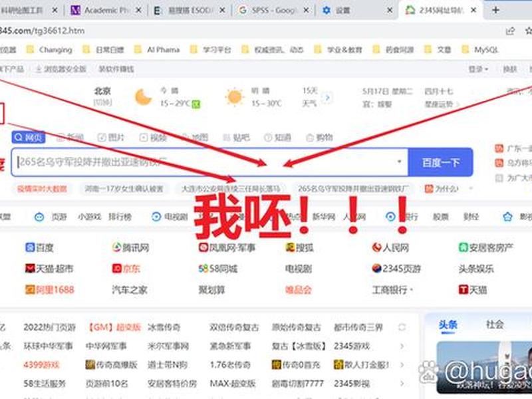The image size is (532, 399).
Task: Close the Academic Ph tab
Action: [138, 11]
